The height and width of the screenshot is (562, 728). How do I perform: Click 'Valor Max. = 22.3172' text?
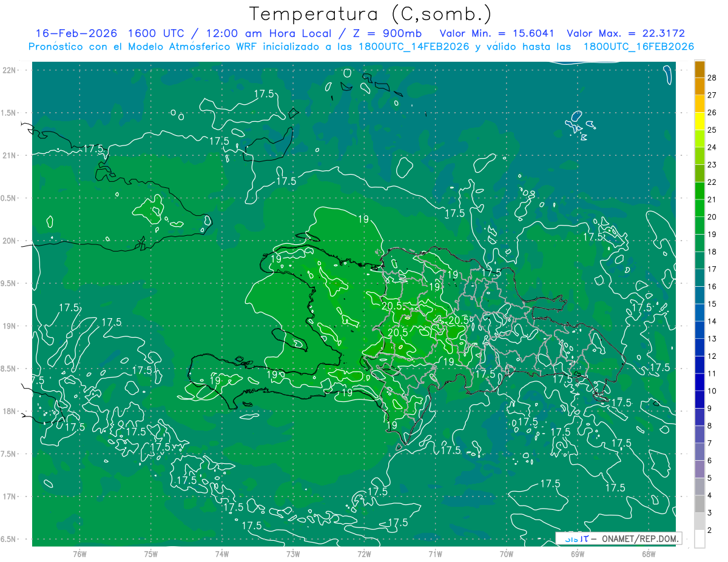(x=625, y=33)
